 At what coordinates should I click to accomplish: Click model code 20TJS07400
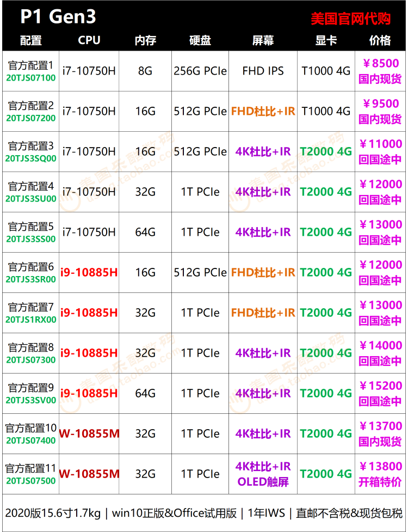(x=31, y=441)
